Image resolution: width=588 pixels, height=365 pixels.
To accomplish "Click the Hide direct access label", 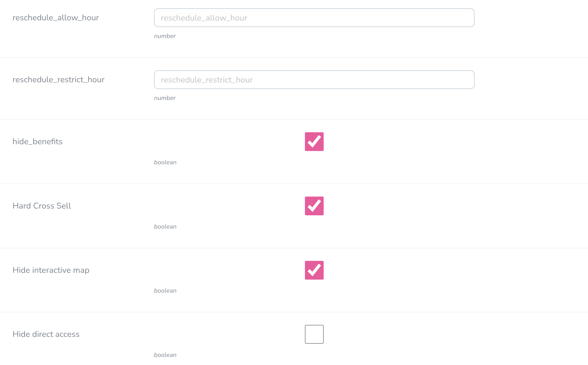I will [x=46, y=334].
